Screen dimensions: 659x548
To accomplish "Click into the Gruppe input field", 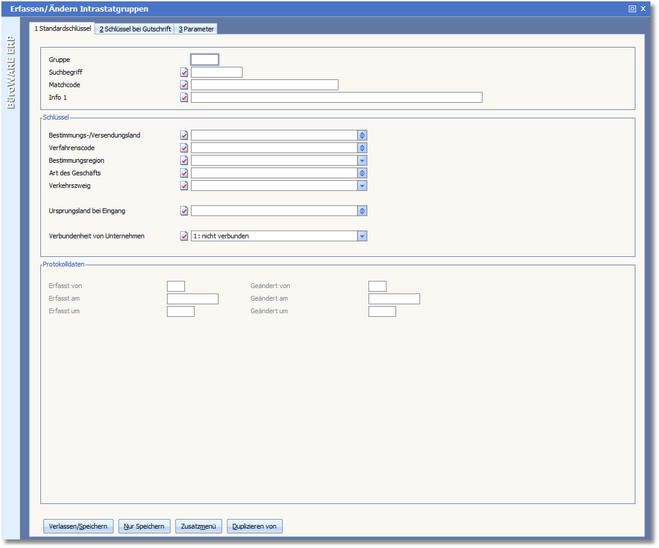I will [204, 60].
